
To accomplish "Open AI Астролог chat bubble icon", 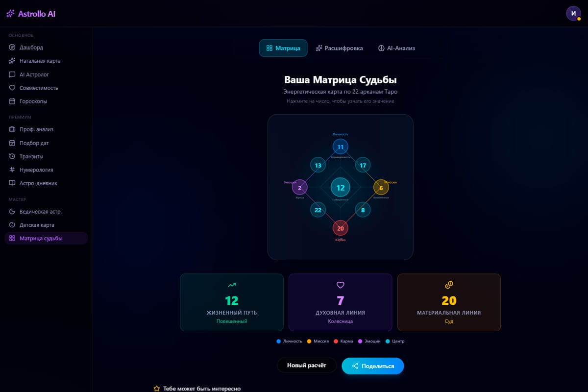I will [x=12, y=74].
